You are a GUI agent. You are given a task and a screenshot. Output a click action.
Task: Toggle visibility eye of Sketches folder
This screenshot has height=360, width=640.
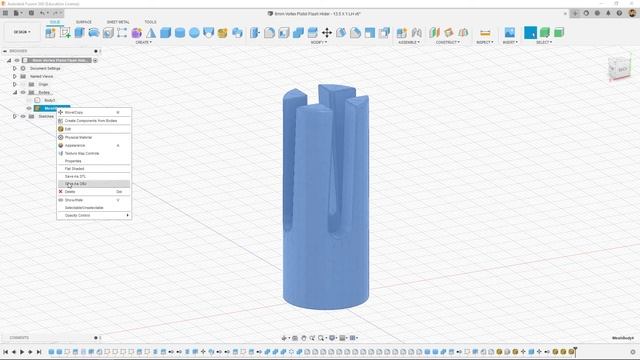(23, 116)
